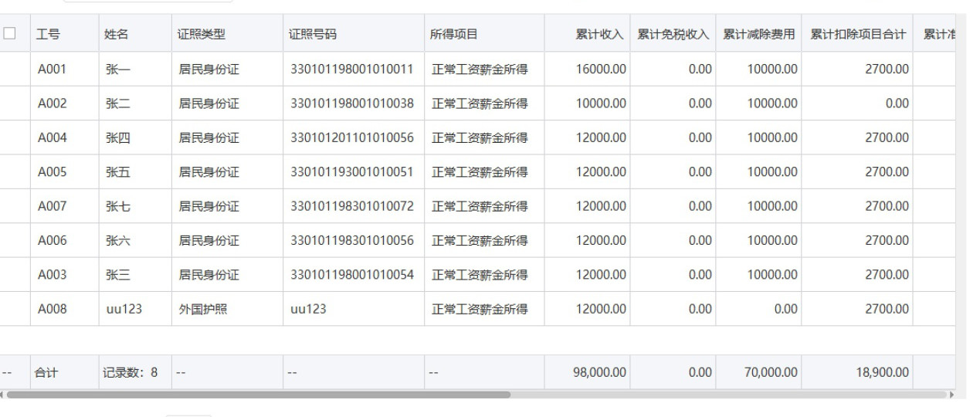Screen dimensions: 980x417
Task: Click the horizontal scrollbar thumb
Action: [x=259, y=394]
